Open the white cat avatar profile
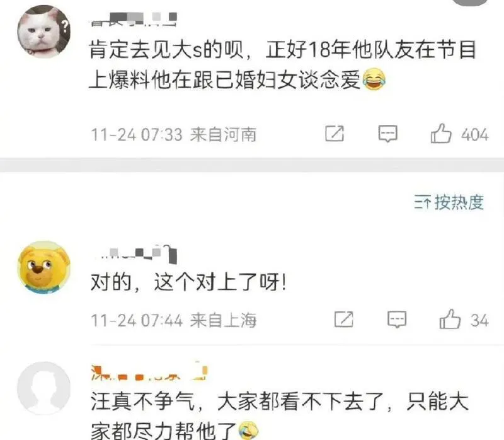504x440 pixels. tap(43, 32)
